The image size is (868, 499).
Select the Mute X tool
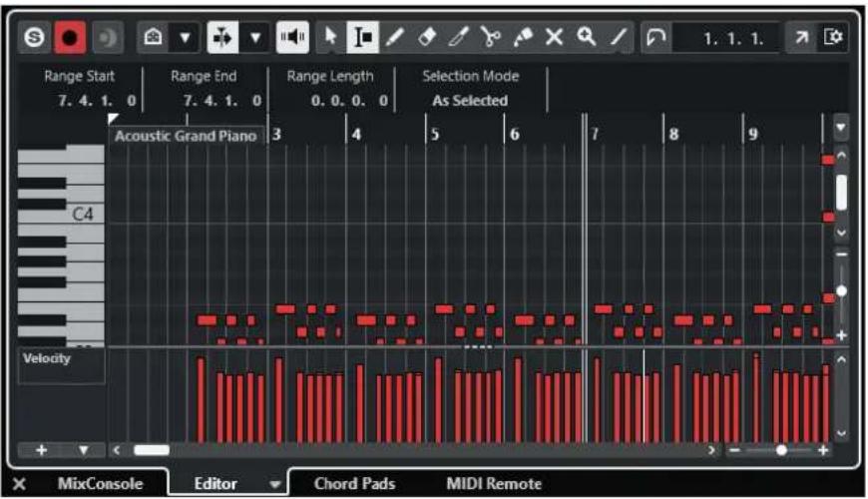click(x=554, y=38)
